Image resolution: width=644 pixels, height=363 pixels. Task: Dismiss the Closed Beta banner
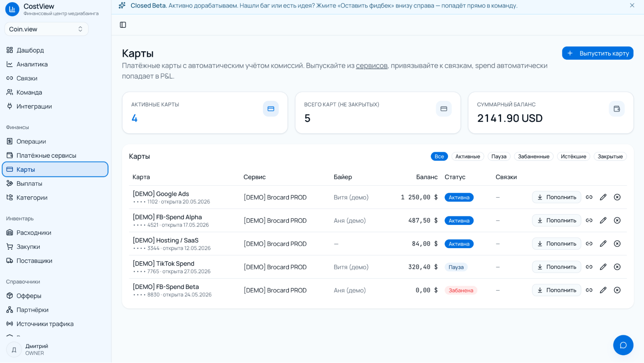click(x=632, y=5)
